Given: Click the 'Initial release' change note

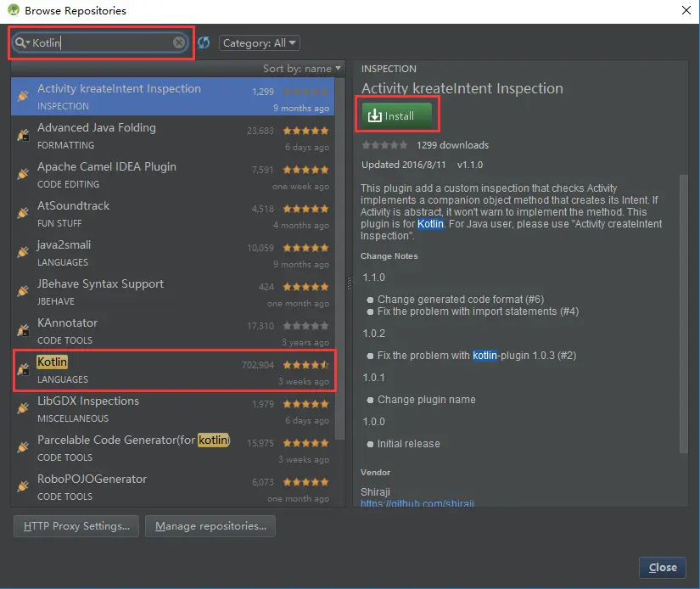Looking at the screenshot, I should click(x=408, y=443).
